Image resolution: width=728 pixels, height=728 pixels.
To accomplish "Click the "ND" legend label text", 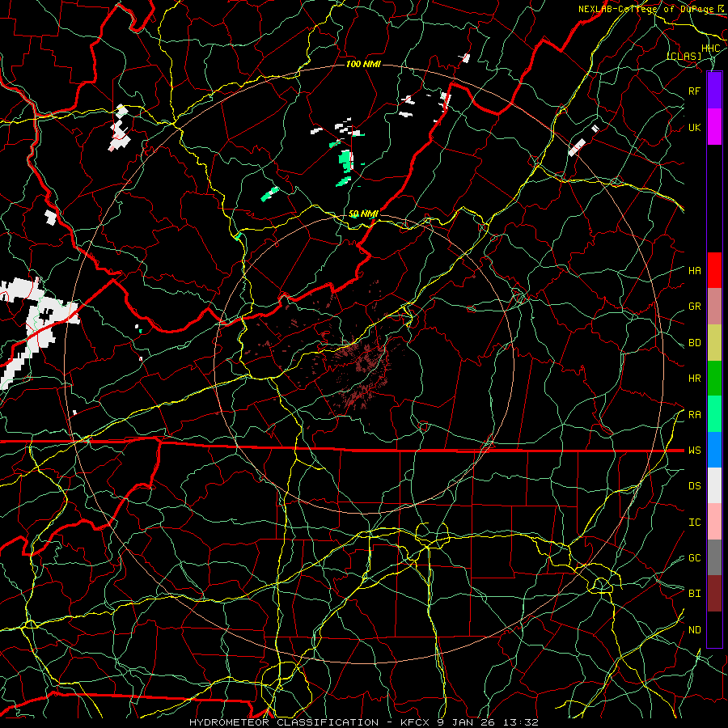I will point(695,630).
